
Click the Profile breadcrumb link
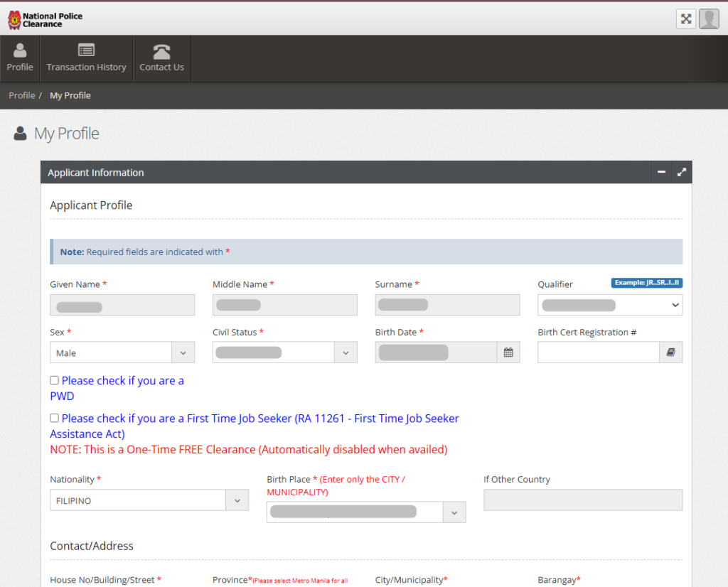(22, 95)
